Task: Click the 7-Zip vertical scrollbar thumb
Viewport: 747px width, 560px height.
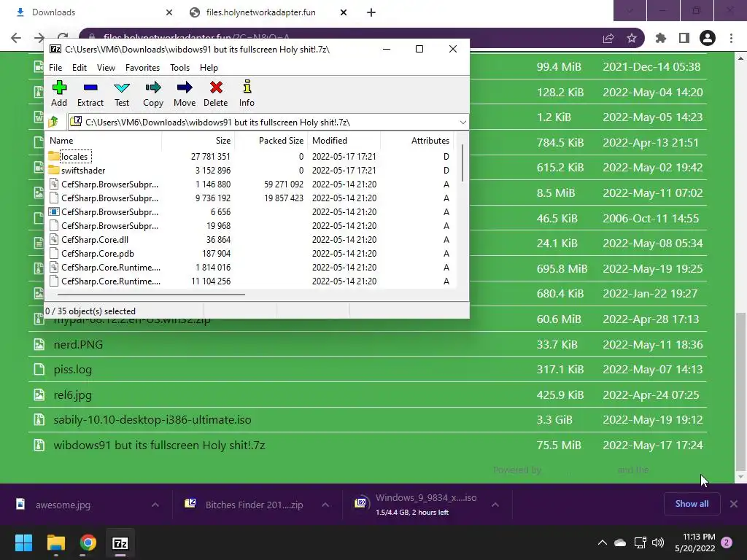Action: [x=462, y=163]
